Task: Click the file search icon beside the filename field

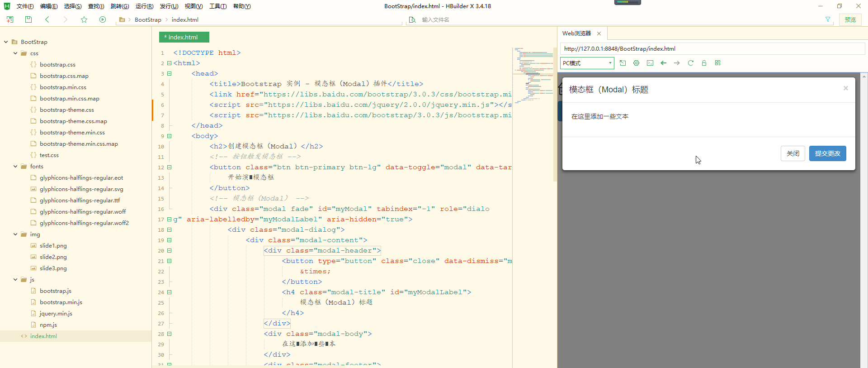Action: 412,20
